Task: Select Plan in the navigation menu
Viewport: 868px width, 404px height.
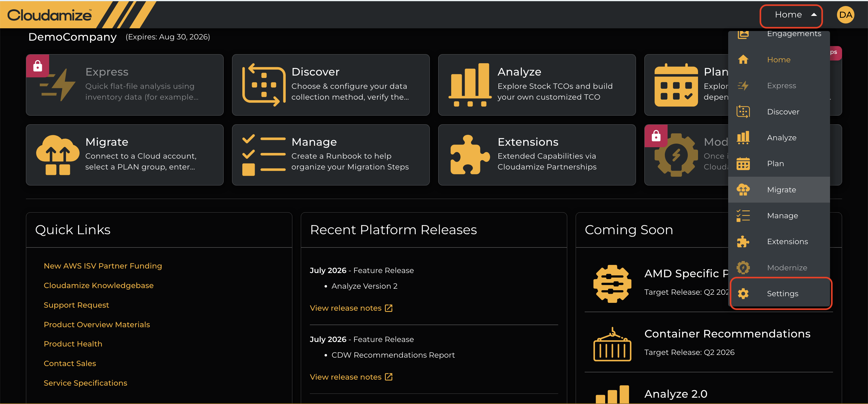Action: point(779,164)
